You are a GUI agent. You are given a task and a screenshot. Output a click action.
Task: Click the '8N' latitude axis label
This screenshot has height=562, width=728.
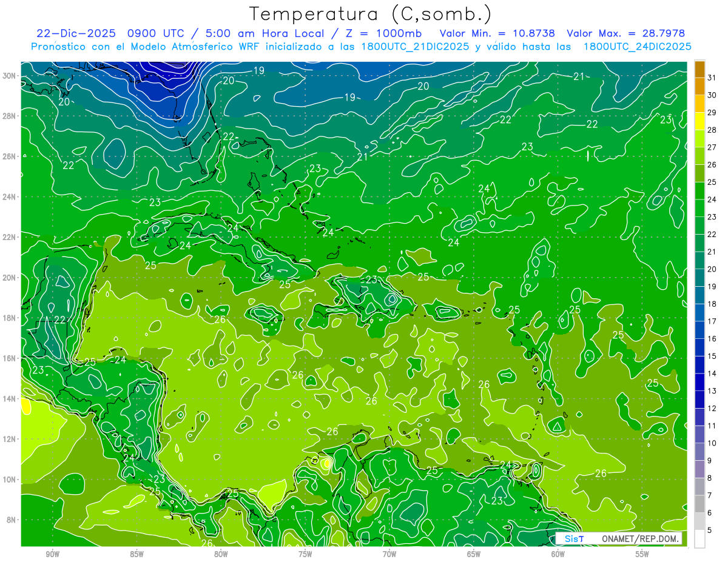coord(12,520)
